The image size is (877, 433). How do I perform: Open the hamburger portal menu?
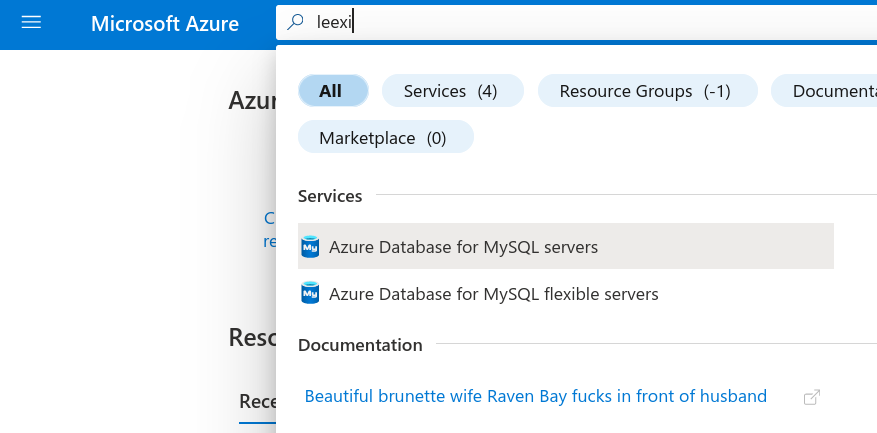click(31, 22)
